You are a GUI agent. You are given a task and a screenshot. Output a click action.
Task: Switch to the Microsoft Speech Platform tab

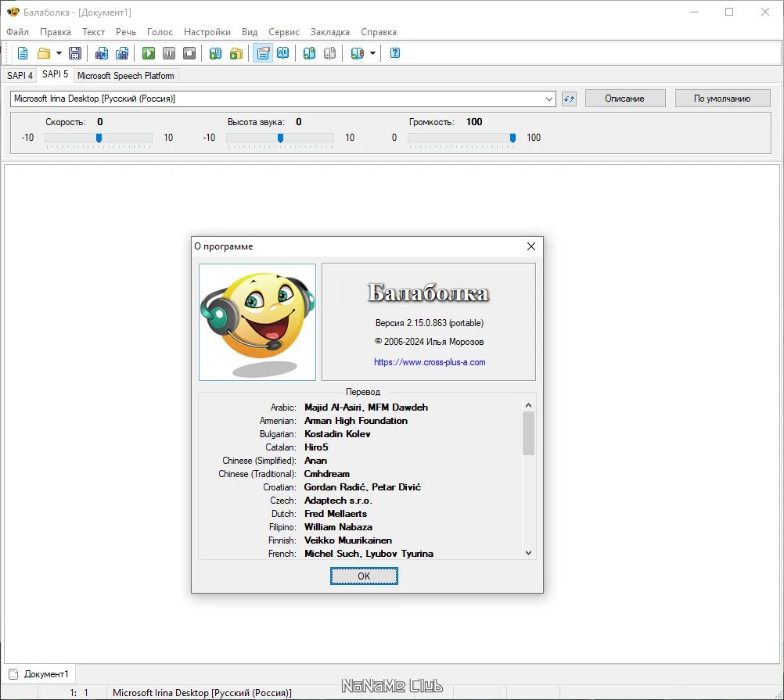coord(126,76)
